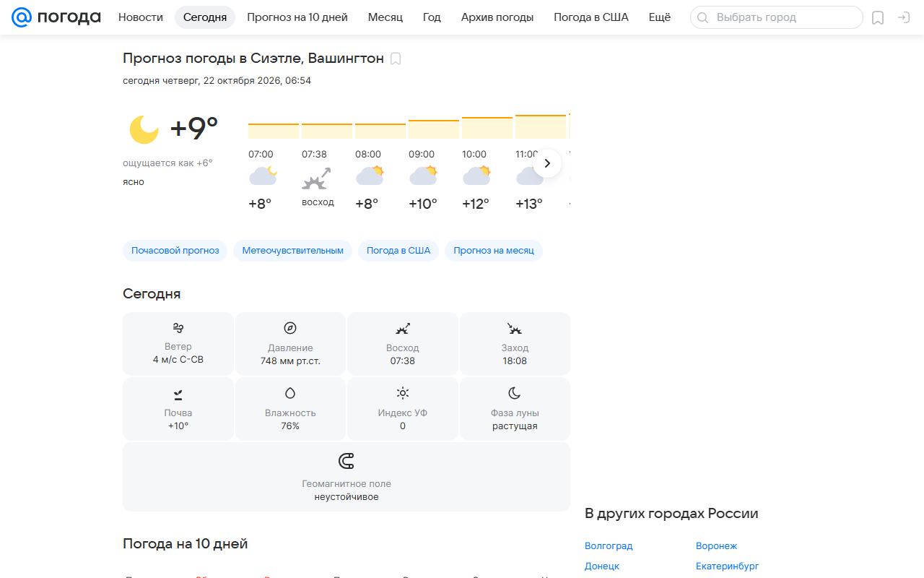Select the Сегодня tab
Viewport: 924px width, 578px height.
tap(205, 17)
